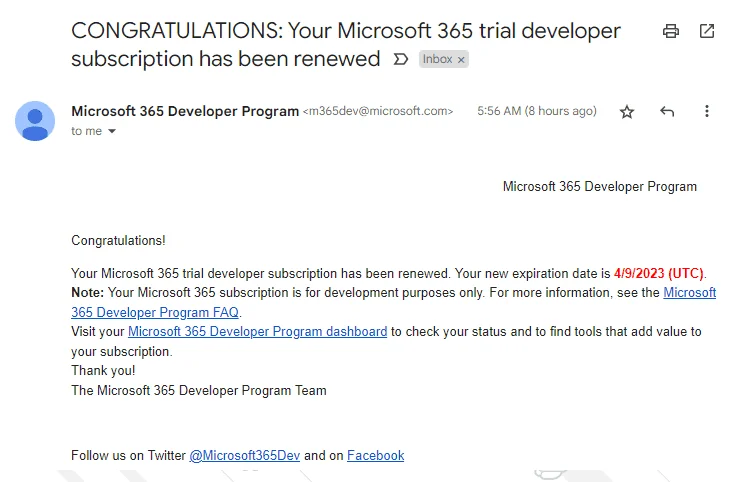
Task: Open the three-dot More options menu
Action: click(707, 111)
